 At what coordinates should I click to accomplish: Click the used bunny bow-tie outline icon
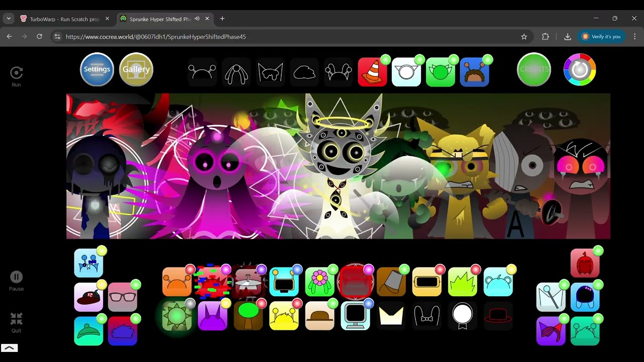[x=427, y=316]
